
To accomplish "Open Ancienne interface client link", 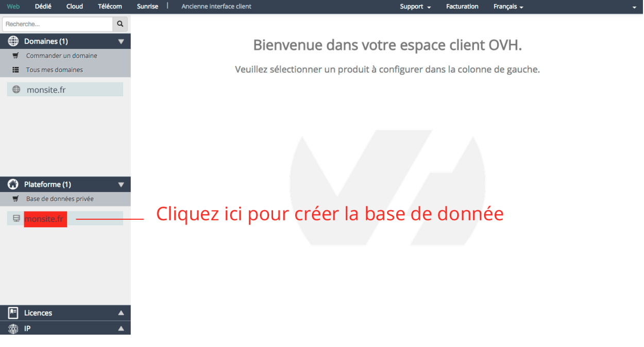I will tap(216, 7).
